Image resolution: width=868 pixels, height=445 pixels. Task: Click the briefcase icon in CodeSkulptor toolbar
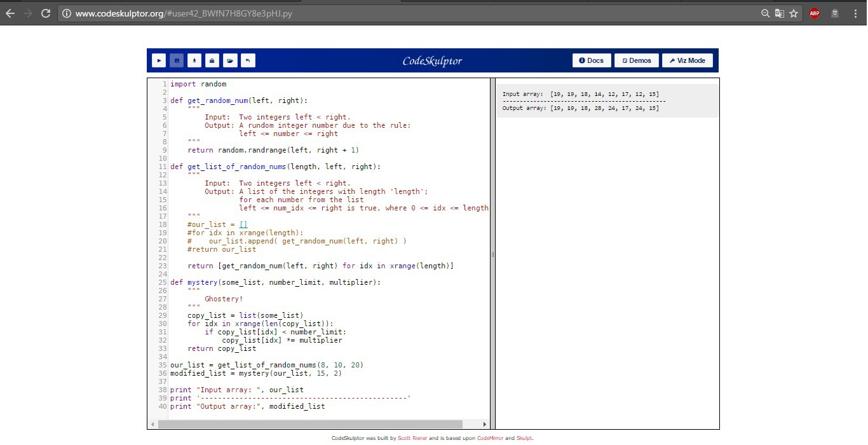point(212,60)
